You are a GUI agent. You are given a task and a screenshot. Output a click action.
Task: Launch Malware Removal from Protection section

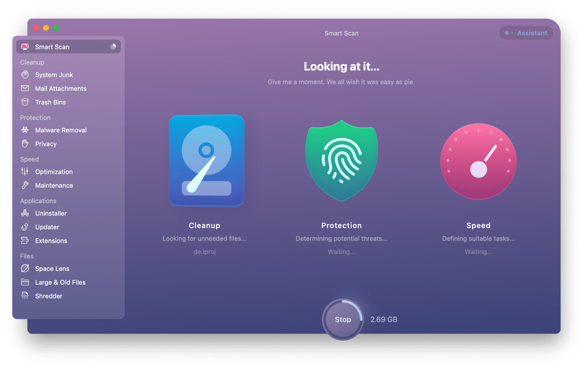61,130
